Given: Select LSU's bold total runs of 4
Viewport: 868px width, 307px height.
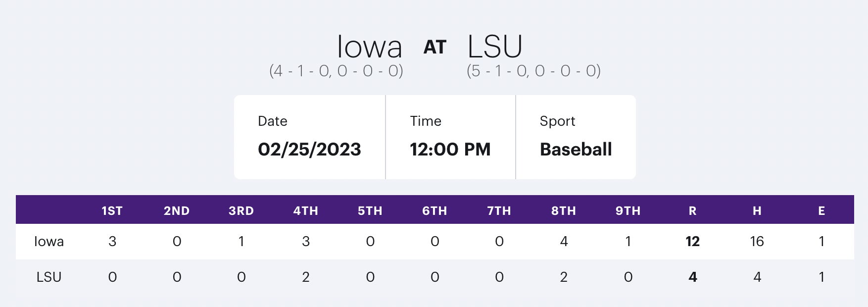Looking at the screenshot, I should pos(692,277).
